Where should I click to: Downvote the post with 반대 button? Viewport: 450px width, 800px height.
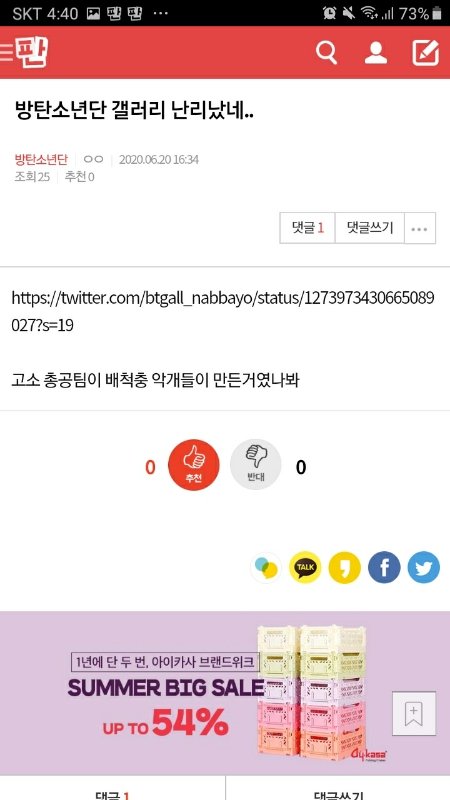[x=256, y=465]
